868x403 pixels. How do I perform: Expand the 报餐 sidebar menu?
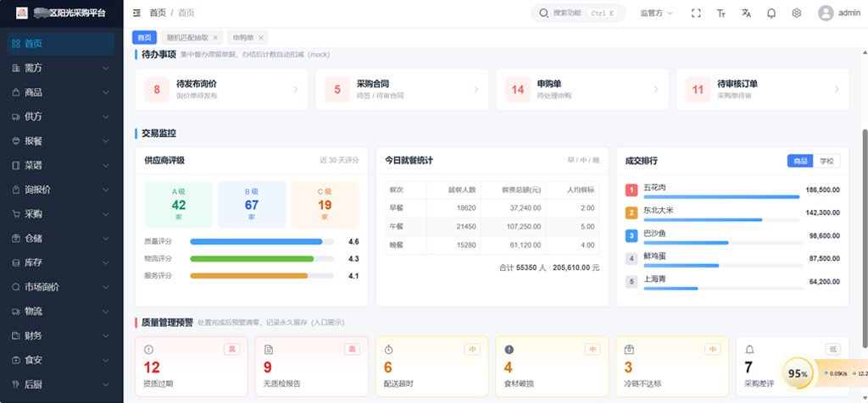(x=61, y=141)
